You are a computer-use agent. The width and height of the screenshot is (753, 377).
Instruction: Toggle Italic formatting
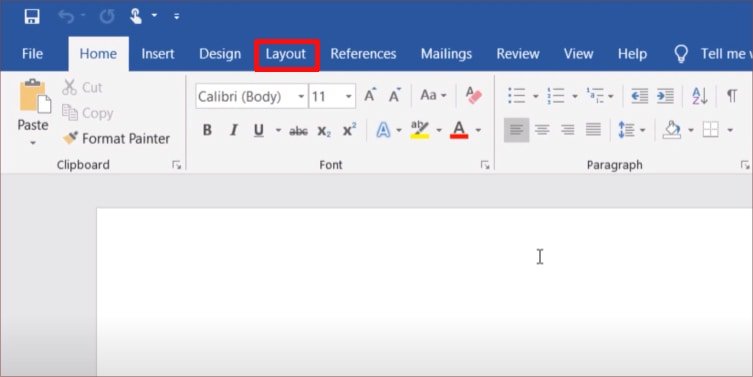click(x=233, y=130)
